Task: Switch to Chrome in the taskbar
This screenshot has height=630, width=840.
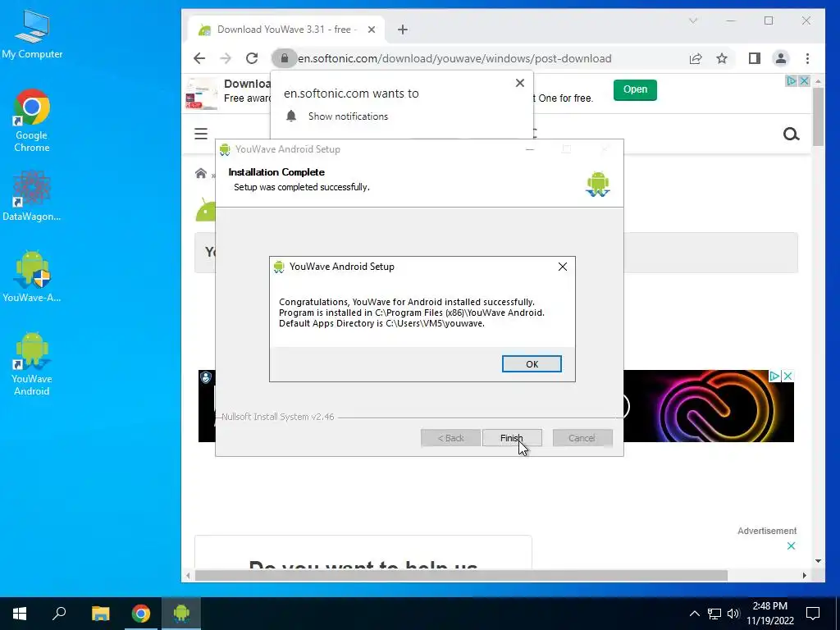Action: [141, 614]
